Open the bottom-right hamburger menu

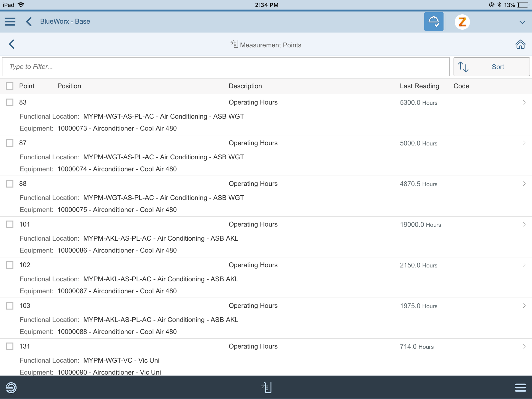click(x=520, y=388)
